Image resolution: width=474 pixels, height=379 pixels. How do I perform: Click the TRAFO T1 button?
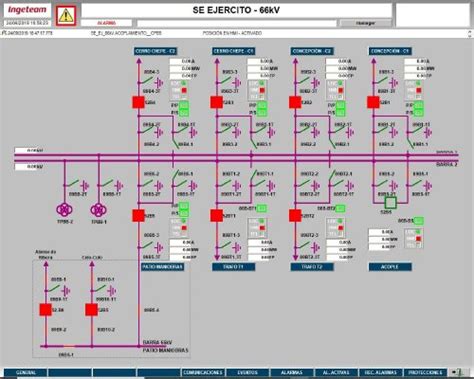click(234, 267)
